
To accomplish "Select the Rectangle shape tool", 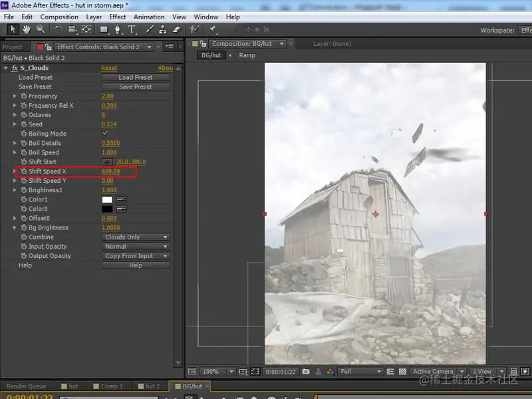I will click(104, 30).
